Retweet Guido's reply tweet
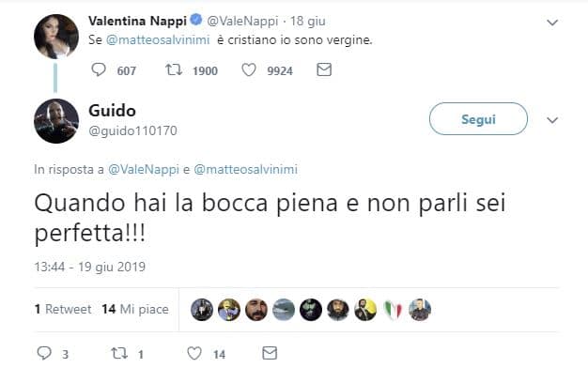 (119, 354)
